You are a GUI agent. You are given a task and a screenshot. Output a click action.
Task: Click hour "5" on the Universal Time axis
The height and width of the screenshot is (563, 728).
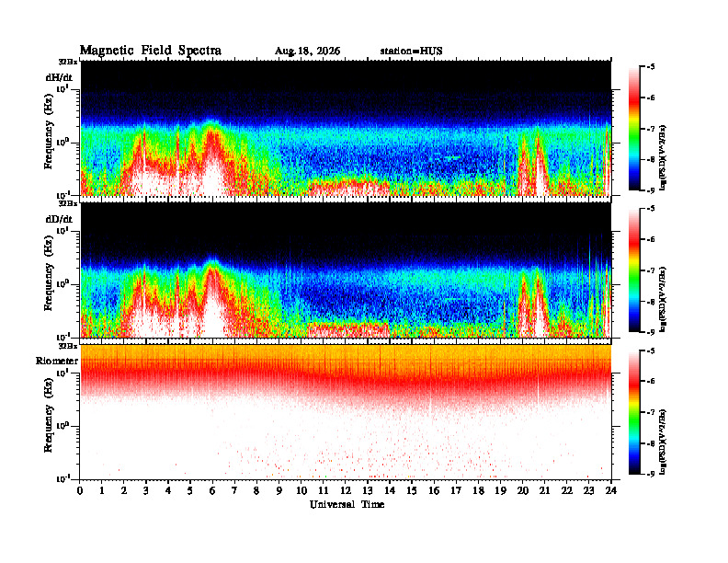(190, 490)
